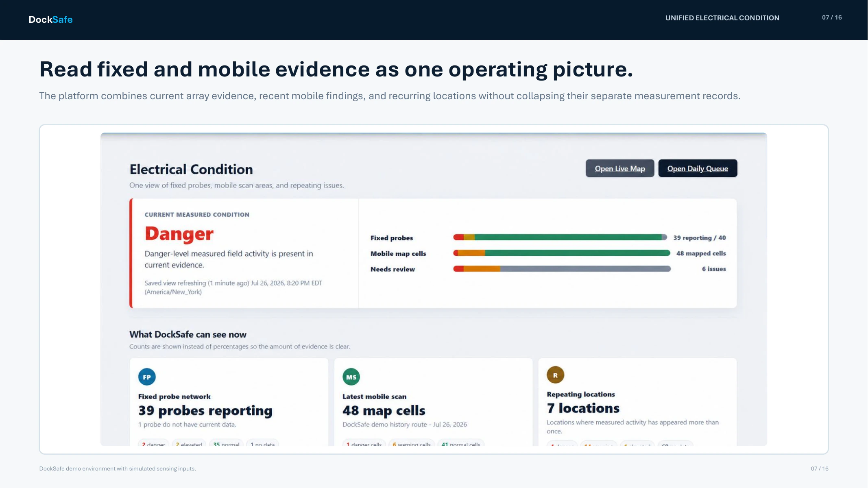The width and height of the screenshot is (868, 488).
Task: Open the Live Map
Action: point(619,168)
